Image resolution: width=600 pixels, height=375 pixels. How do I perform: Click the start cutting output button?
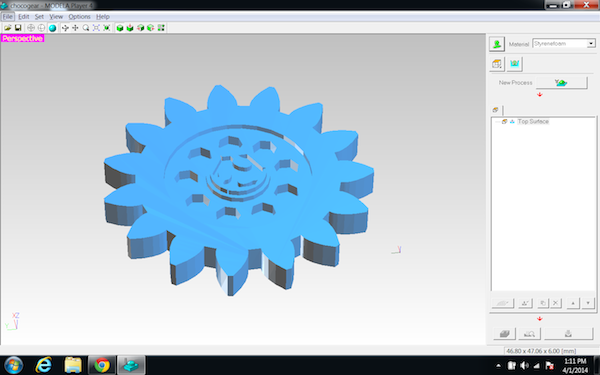pyautogui.click(x=568, y=334)
